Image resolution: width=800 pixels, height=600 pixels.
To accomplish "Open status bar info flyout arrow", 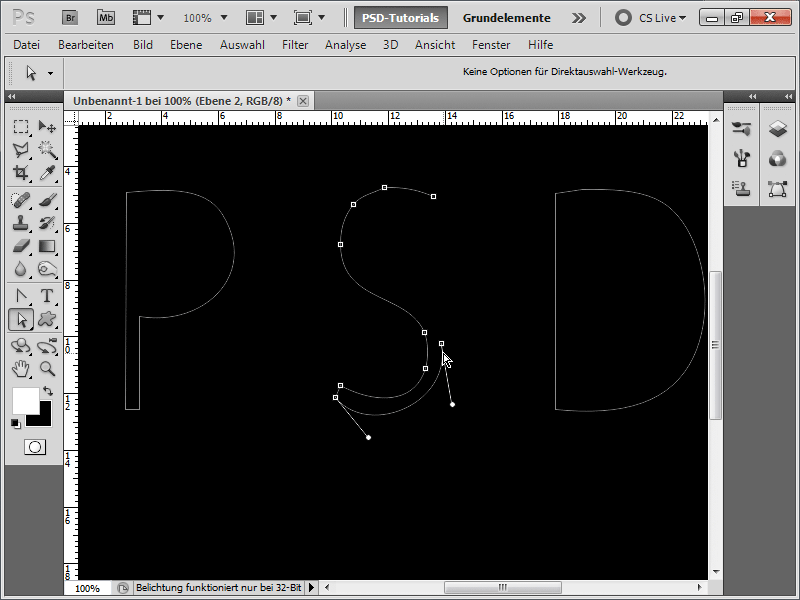I will tap(311, 588).
